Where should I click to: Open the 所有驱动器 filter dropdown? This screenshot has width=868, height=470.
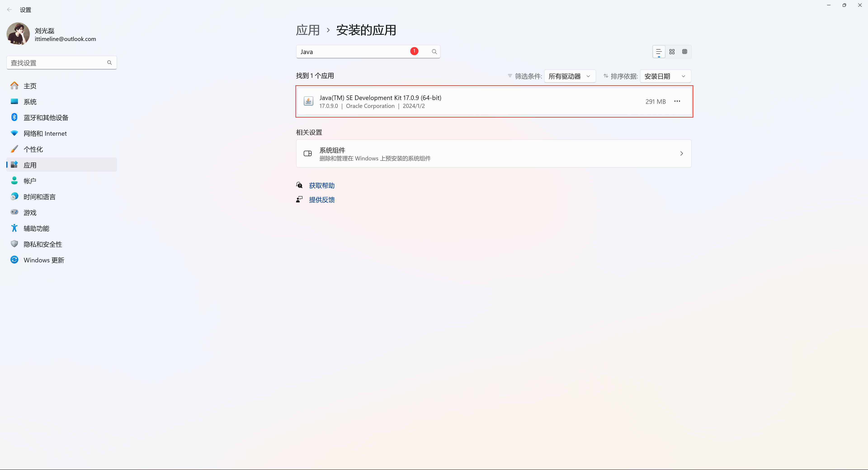point(570,76)
